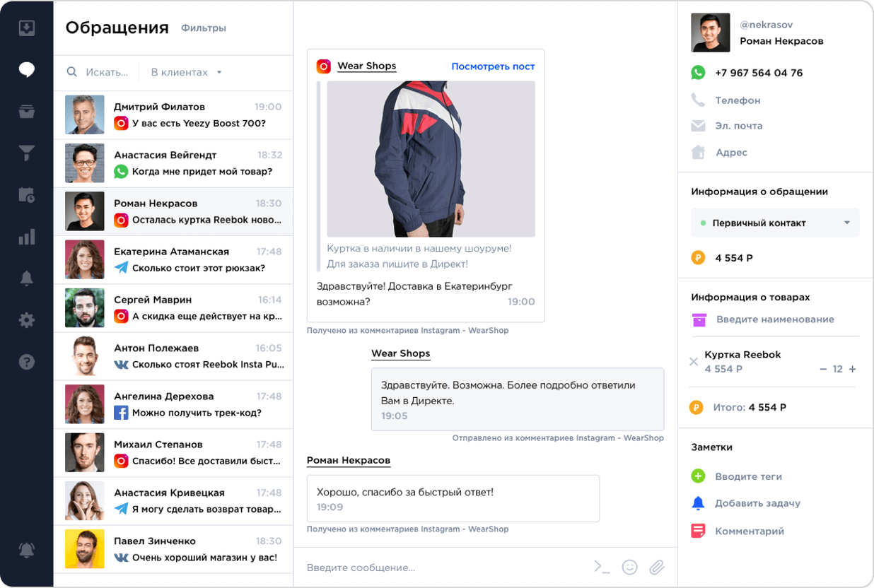The width and height of the screenshot is (874, 588).
Task: Click Роман Некрасов sender name in chat
Action: click(349, 460)
